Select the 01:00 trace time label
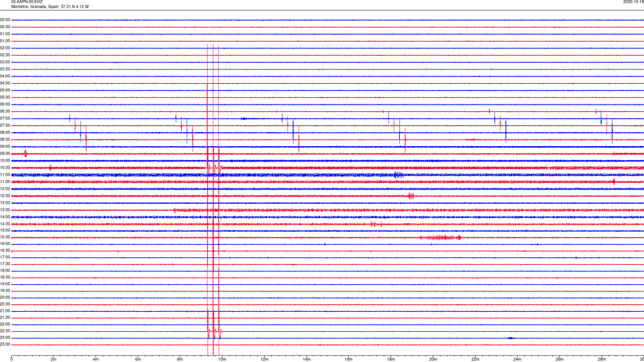Viewport: 644px width, 362px height. pos(5,34)
